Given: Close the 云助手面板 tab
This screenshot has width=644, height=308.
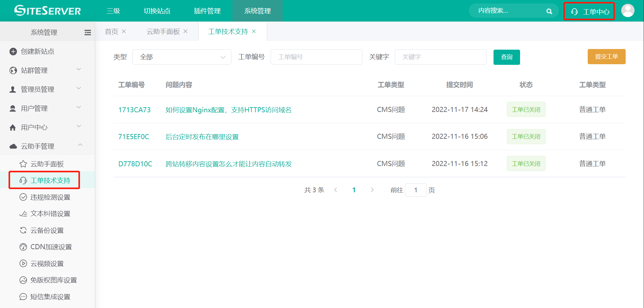Looking at the screenshot, I should [x=186, y=31].
